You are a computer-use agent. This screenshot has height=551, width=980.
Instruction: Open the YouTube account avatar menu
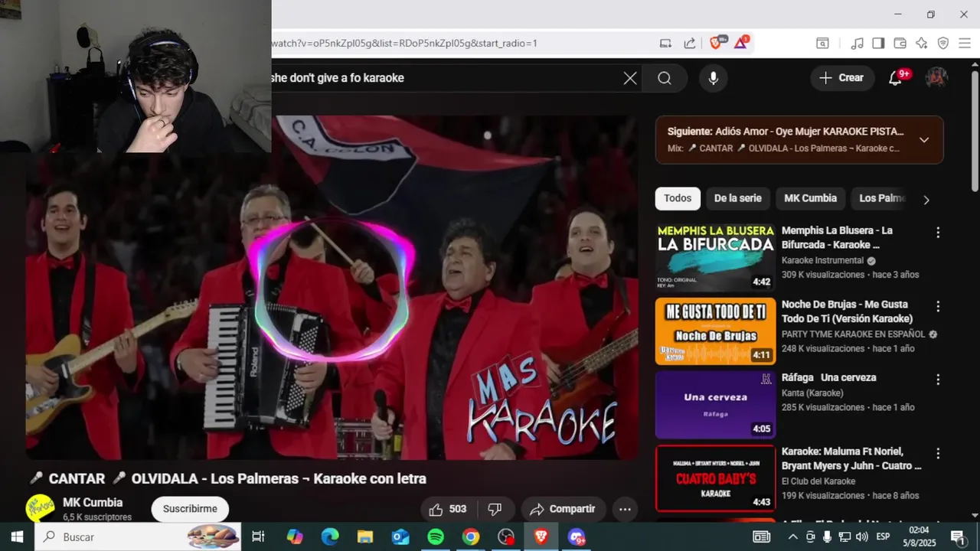936,78
